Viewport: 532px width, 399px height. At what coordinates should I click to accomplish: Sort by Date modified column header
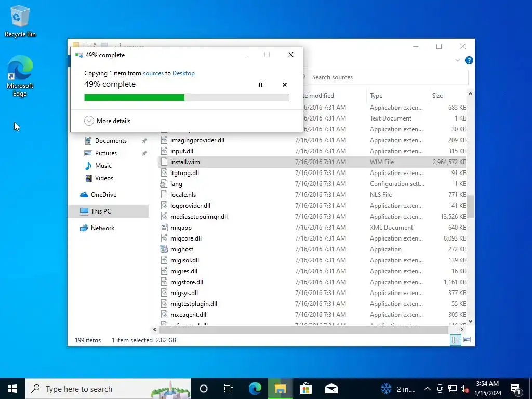pos(318,96)
